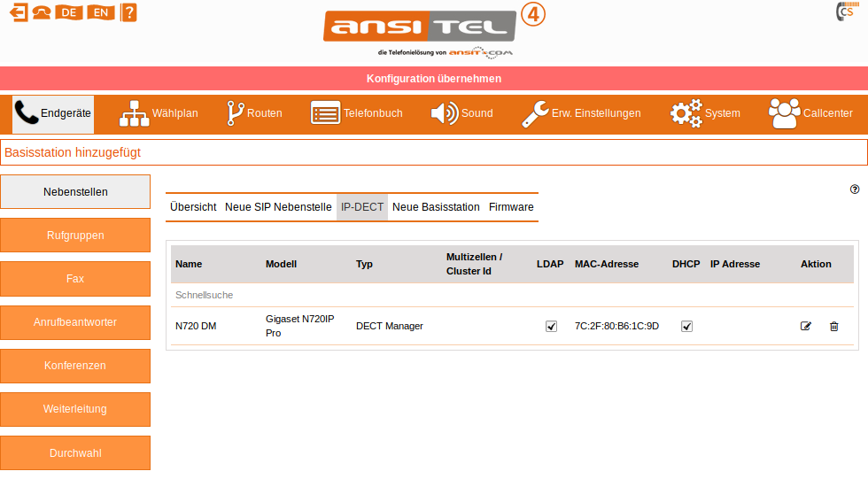The image size is (868, 479).
Task: Switch to the Neue Basisstation tab
Action: coord(436,206)
